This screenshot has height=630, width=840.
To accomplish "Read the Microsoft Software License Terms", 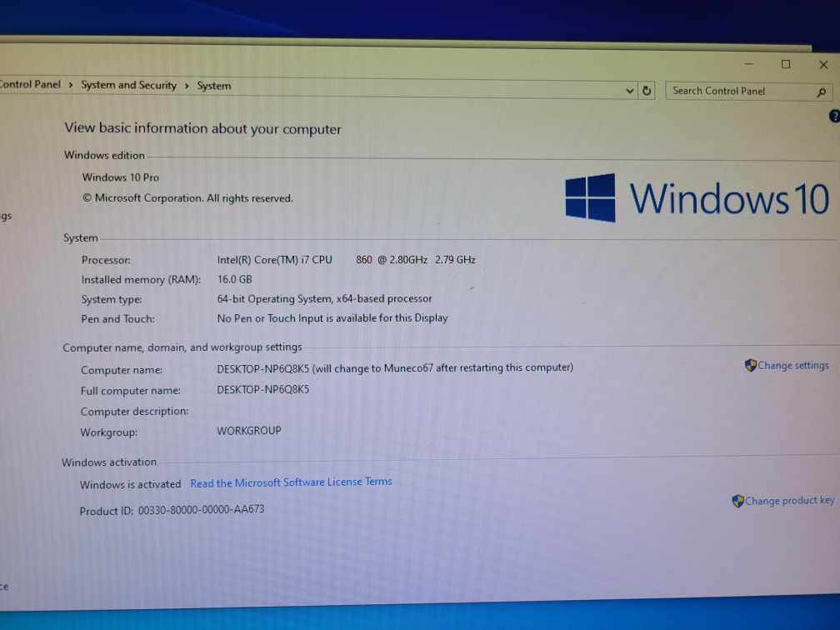I will [291, 482].
